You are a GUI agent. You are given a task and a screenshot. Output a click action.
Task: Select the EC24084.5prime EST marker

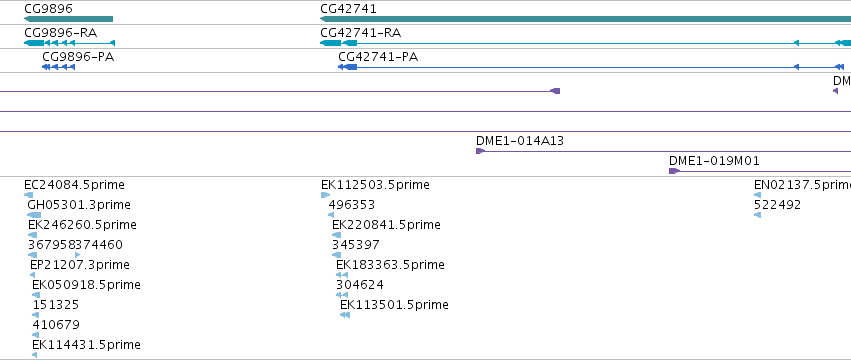pyautogui.click(x=29, y=195)
